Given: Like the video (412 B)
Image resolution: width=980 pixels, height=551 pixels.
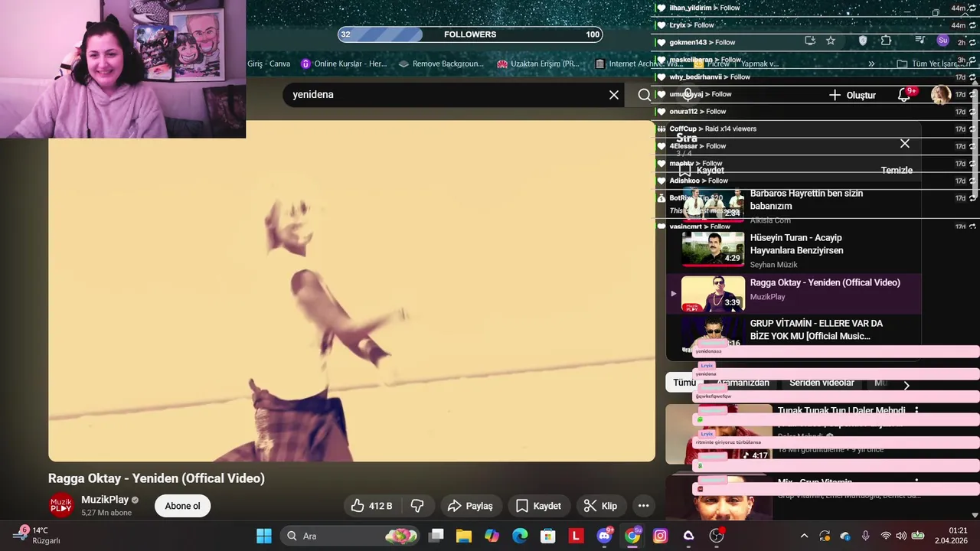Looking at the screenshot, I should tap(372, 506).
